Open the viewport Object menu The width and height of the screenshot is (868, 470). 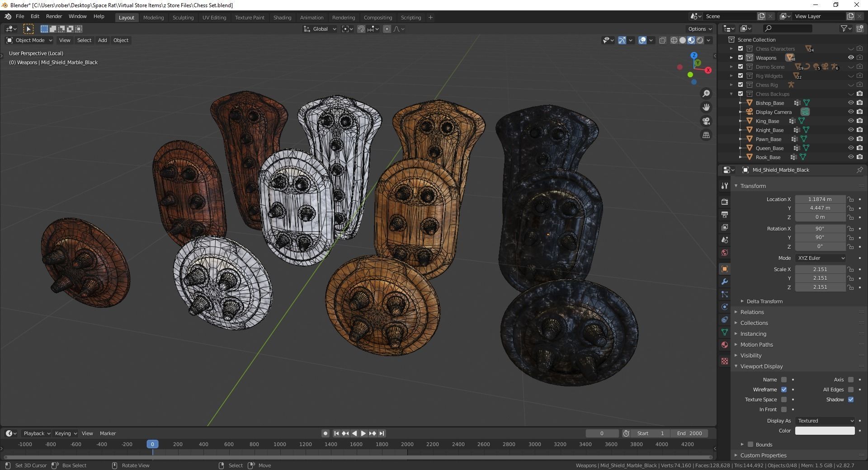[121, 40]
